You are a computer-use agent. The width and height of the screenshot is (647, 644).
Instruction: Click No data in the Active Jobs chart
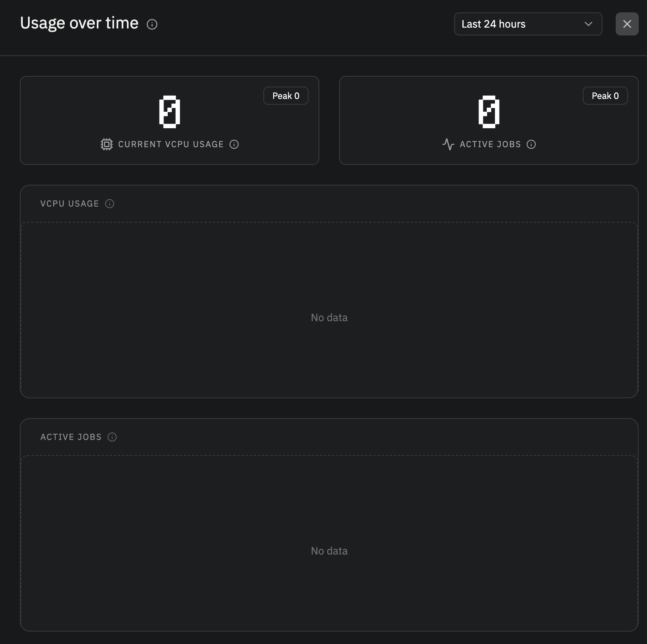329,551
